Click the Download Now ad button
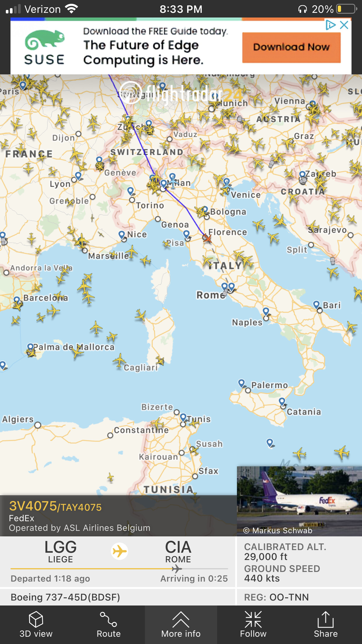Viewport: 362px width, 644px height. point(291,47)
